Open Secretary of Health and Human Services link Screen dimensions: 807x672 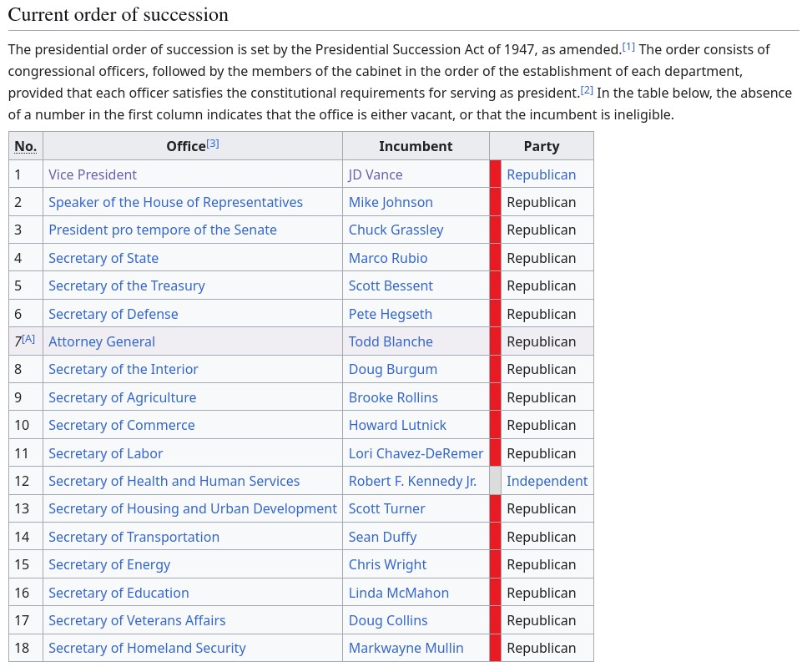(x=174, y=481)
